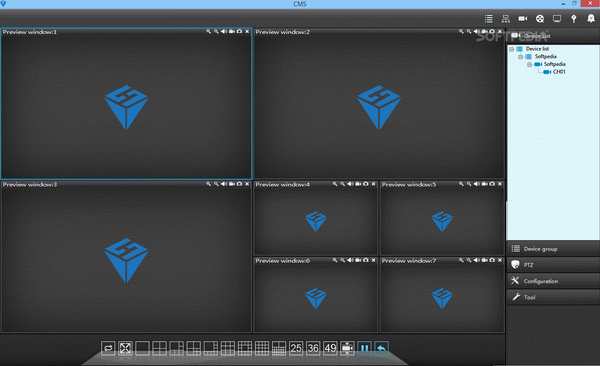600x366 pixels.
Task: Collapse the Softpedia group node expander
Action: click(x=520, y=57)
